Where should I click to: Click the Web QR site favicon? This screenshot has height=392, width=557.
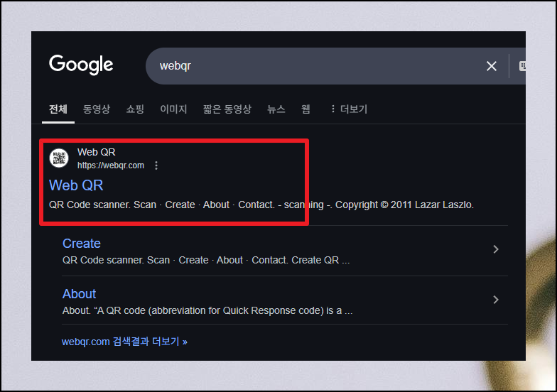[59, 158]
